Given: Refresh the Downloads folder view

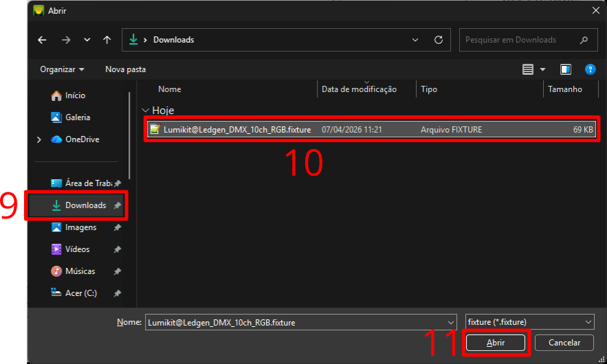Looking at the screenshot, I should pyautogui.click(x=438, y=40).
